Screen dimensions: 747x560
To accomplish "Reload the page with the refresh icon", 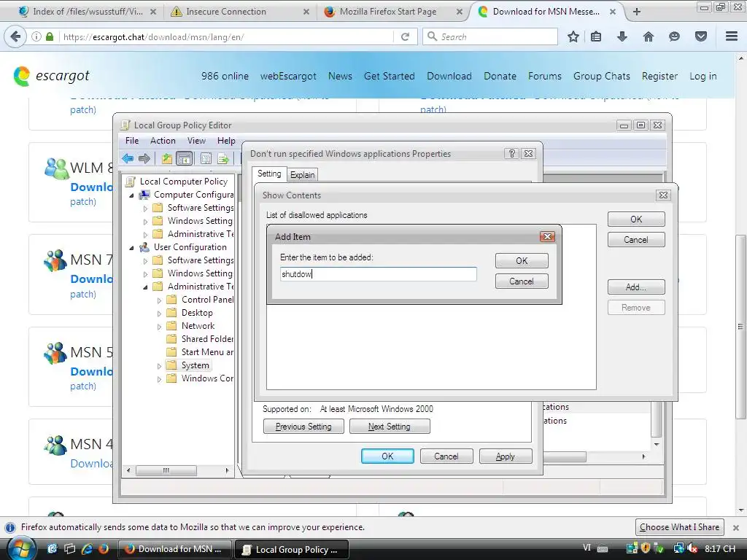I will tap(406, 36).
